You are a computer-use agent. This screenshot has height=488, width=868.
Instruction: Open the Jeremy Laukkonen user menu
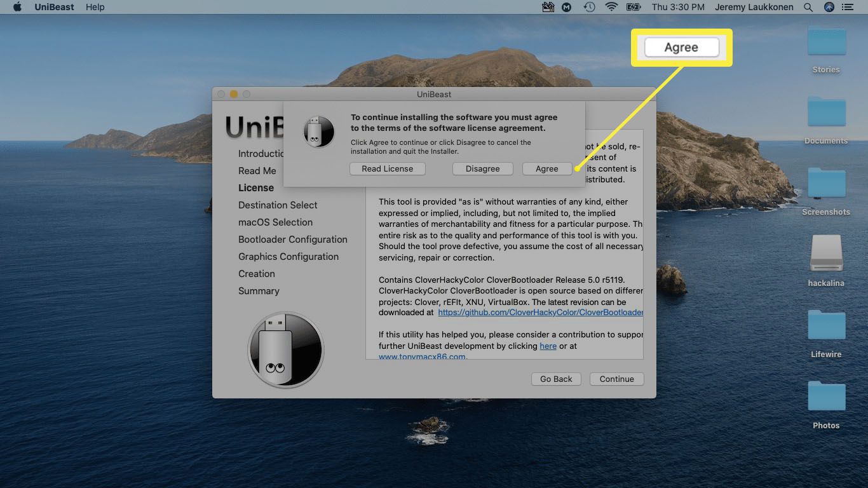click(755, 7)
